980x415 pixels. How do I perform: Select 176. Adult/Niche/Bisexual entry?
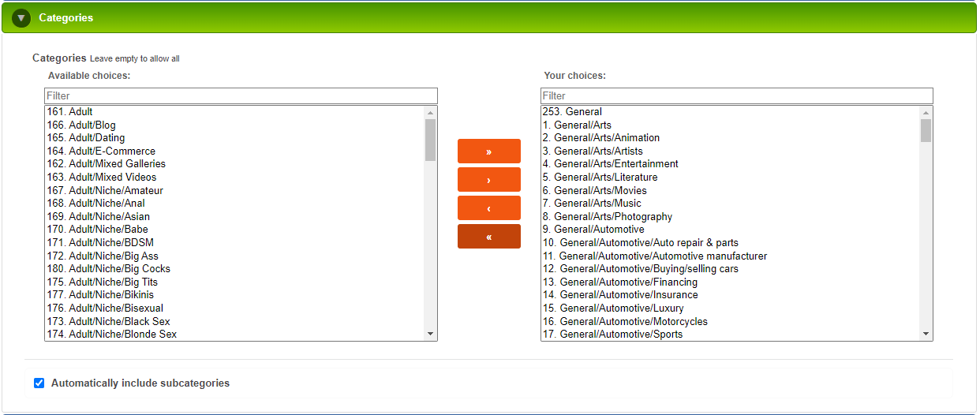click(x=234, y=308)
